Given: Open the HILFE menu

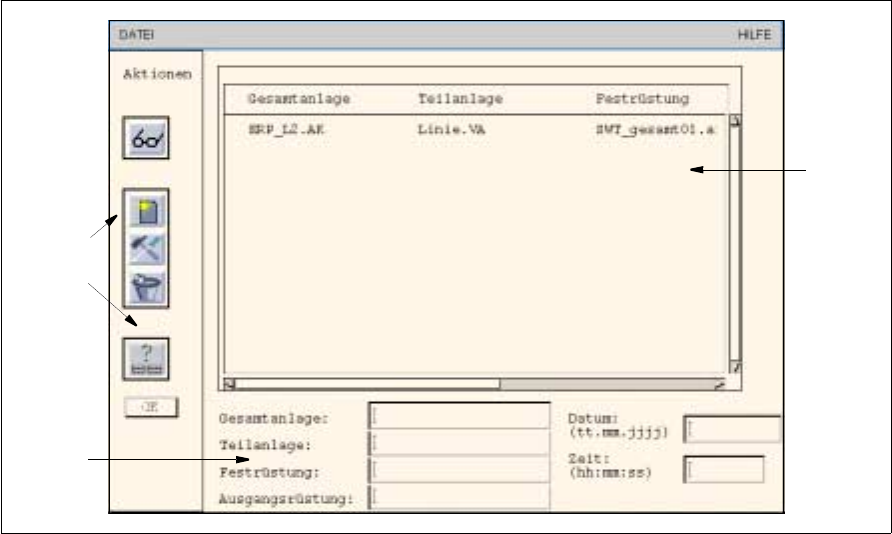Looking at the screenshot, I should tap(754, 35).
